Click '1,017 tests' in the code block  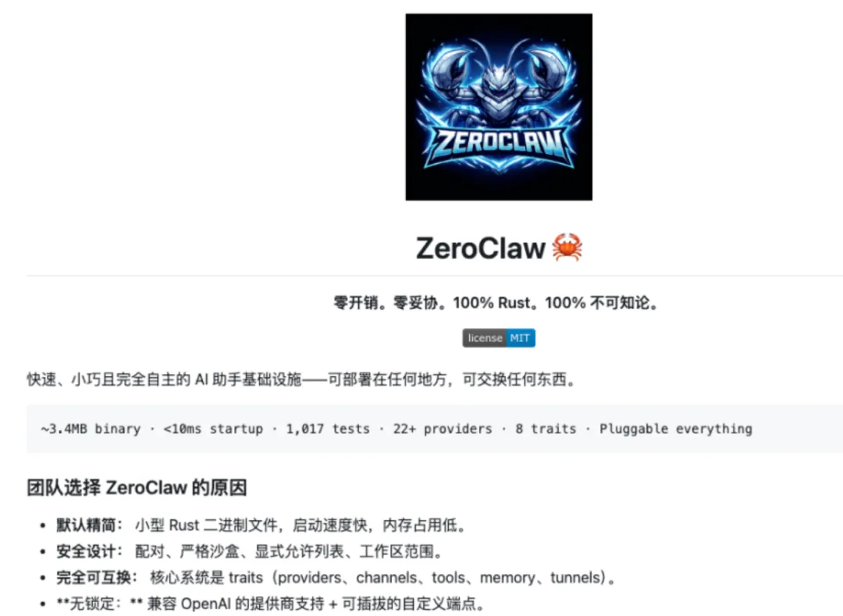(328, 429)
